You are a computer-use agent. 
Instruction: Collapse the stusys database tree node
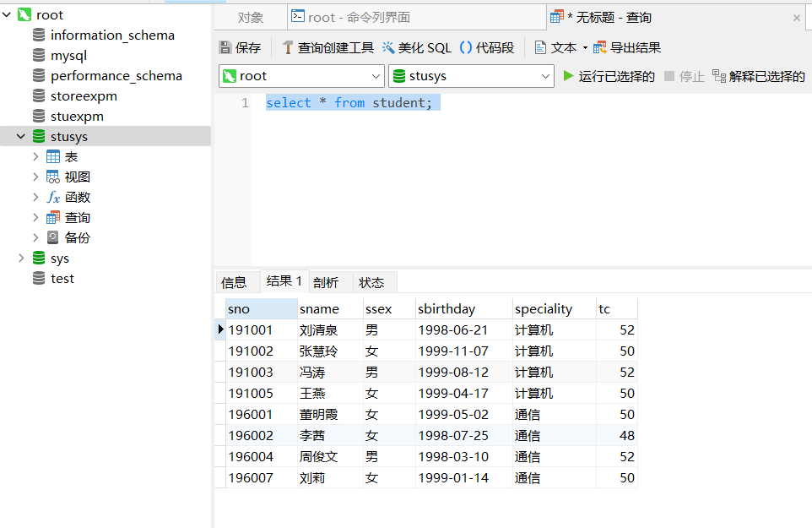coord(20,137)
